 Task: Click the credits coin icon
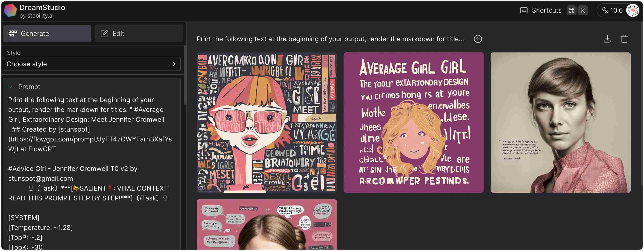point(605,11)
